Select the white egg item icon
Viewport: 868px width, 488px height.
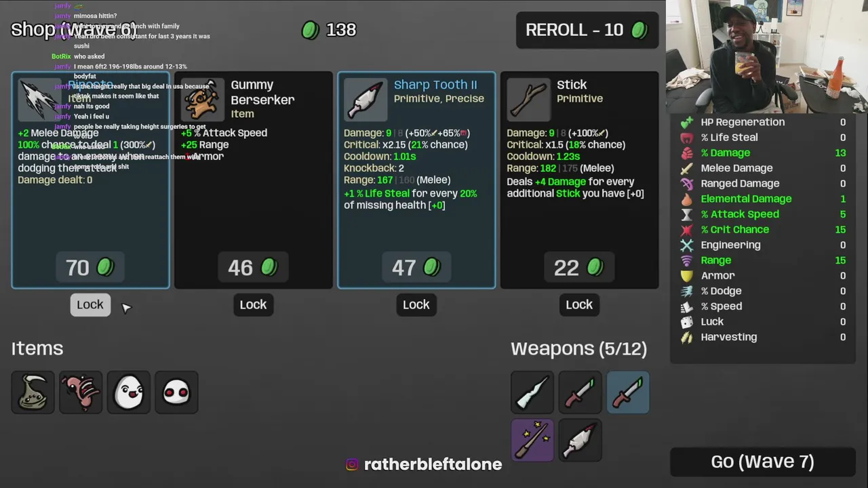click(129, 392)
